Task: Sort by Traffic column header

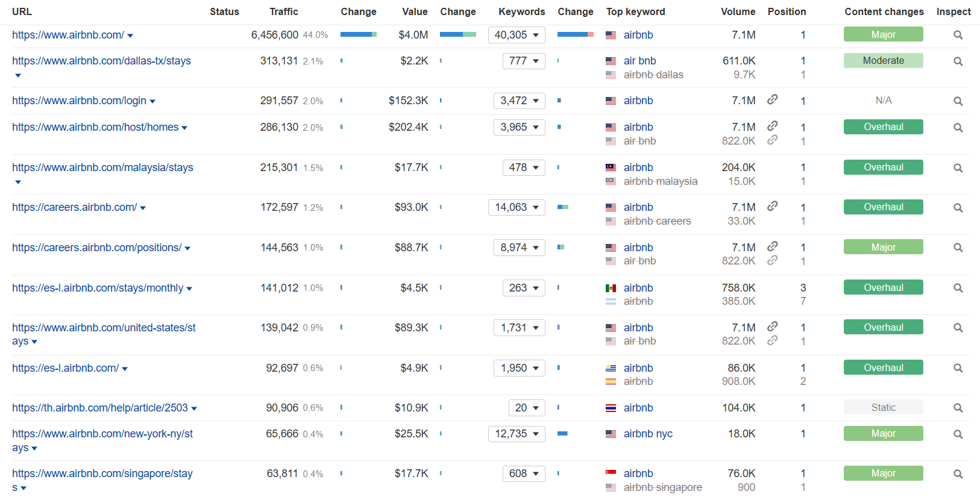Action: pyautogui.click(x=284, y=11)
